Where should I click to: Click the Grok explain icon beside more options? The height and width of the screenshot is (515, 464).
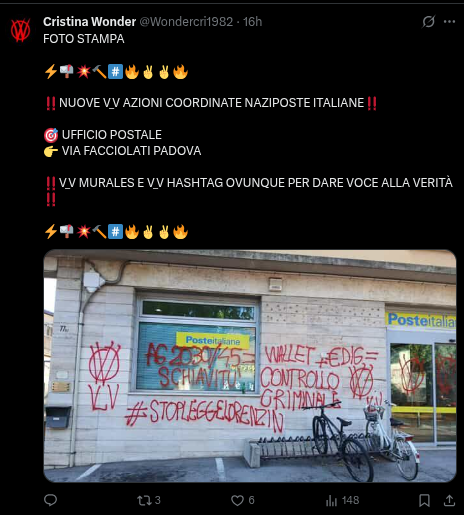(428, 22)
